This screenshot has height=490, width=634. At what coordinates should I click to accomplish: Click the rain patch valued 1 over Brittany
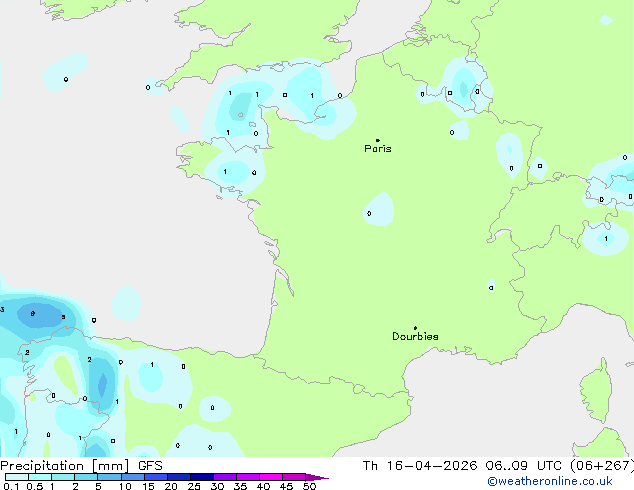[x=235, y=173]
